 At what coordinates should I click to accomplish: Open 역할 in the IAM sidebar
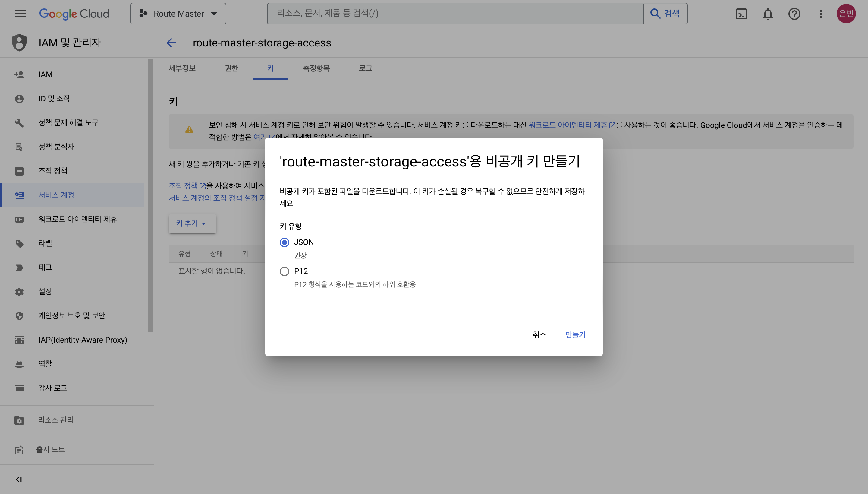45,364
